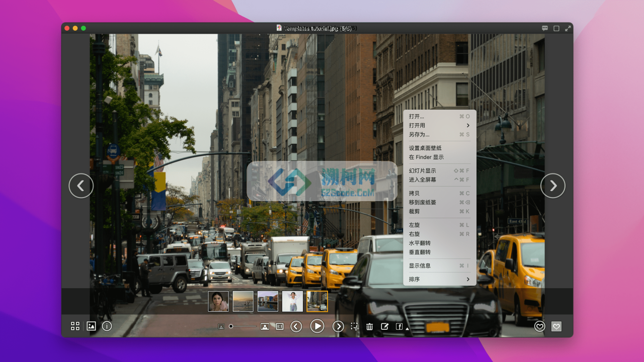Go to next image in bottom toolbar
The width and height of the screenshot is (644, 362).
coord(338,326)
